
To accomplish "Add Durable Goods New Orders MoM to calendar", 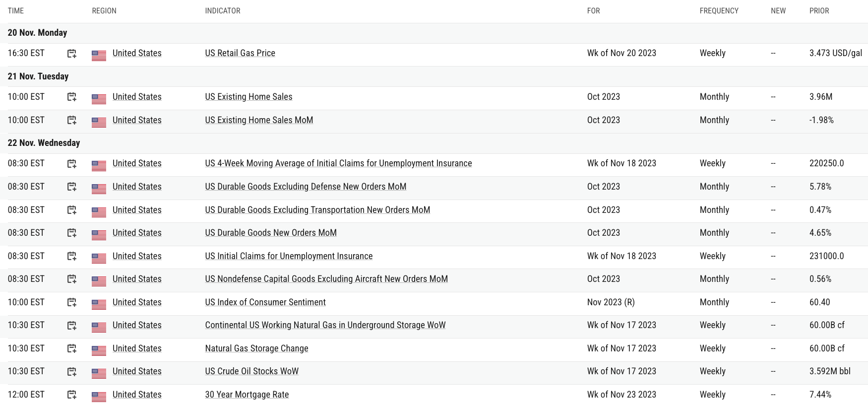I will pyautogui.click(x=72, y=233).
